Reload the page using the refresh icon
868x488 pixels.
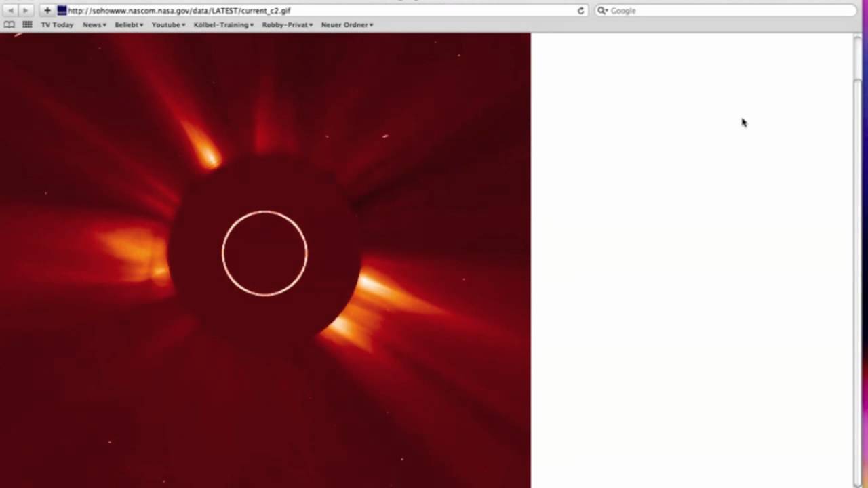coord(580,11)
